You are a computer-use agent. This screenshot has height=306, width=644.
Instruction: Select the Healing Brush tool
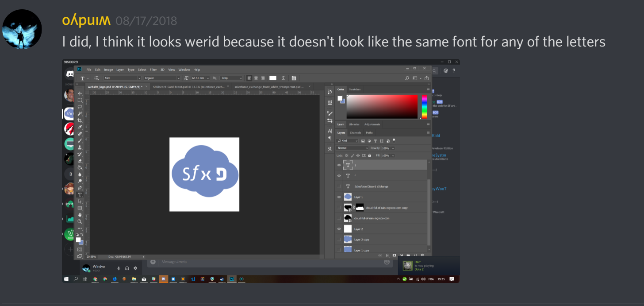[80, 134]
